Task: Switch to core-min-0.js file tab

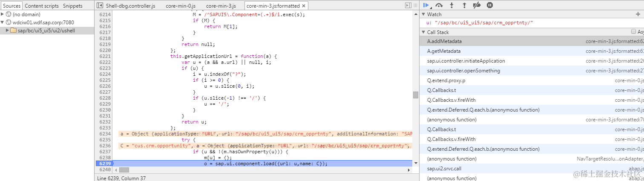Action: pos(181,6)
